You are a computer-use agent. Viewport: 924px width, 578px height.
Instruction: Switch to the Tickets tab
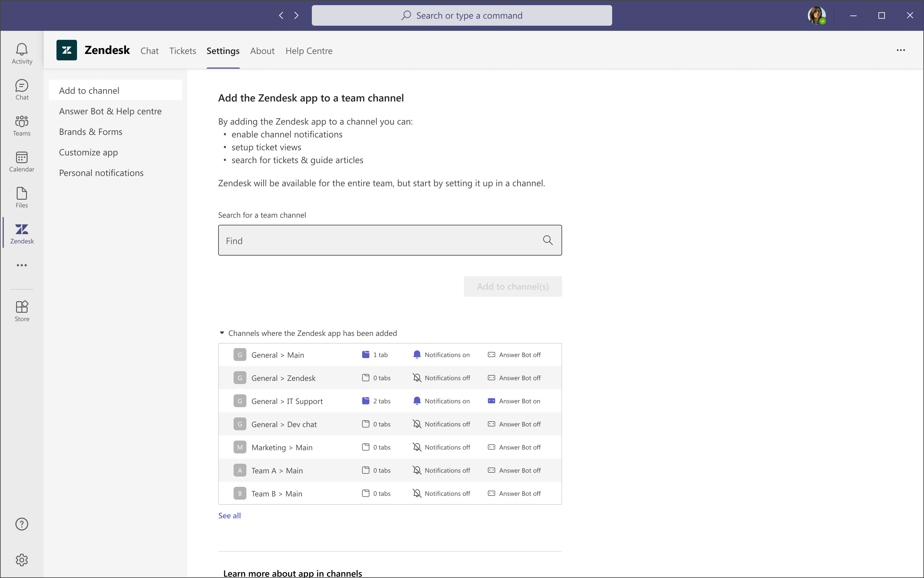(183, 50)
